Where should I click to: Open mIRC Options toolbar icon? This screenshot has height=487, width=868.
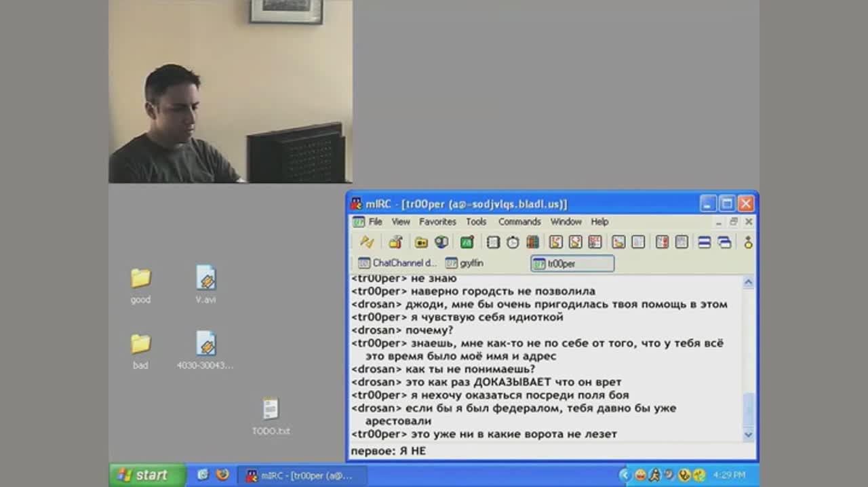tap(395, 242)
